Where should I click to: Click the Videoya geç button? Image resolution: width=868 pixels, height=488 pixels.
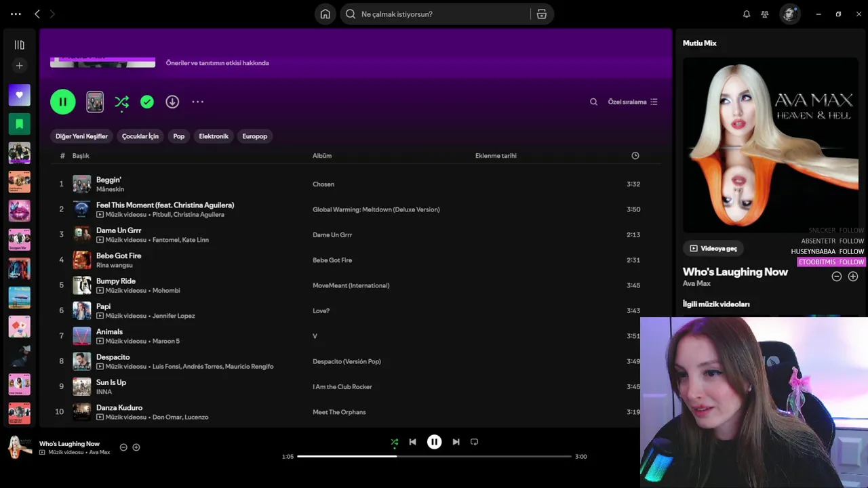(x=713, y=249)
